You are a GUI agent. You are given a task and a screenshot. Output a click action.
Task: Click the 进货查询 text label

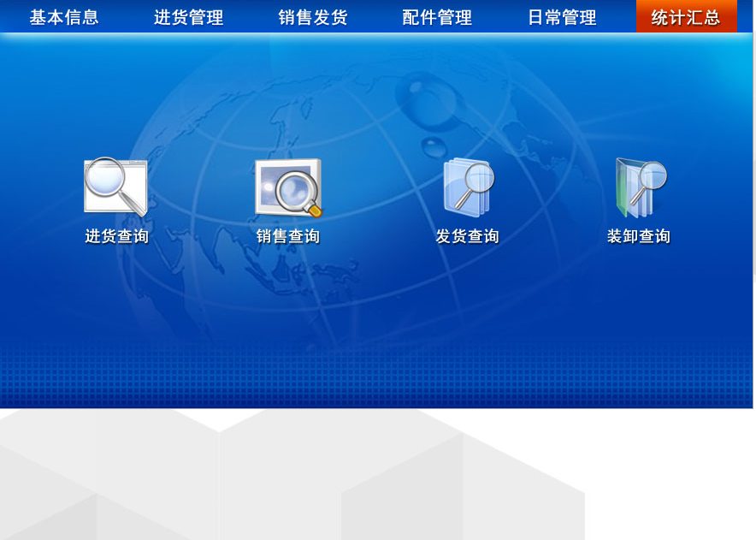pyautogui.click(x=116, y=236)
